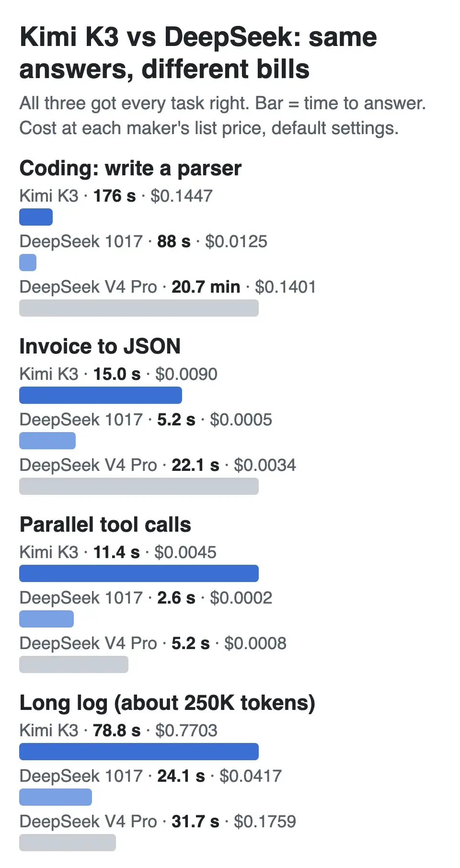460x868 pixels.
Task: Click the 'DeepSeek 1017 · 24.1 s · $0.0417' label
Action: [x=150, y=776]
